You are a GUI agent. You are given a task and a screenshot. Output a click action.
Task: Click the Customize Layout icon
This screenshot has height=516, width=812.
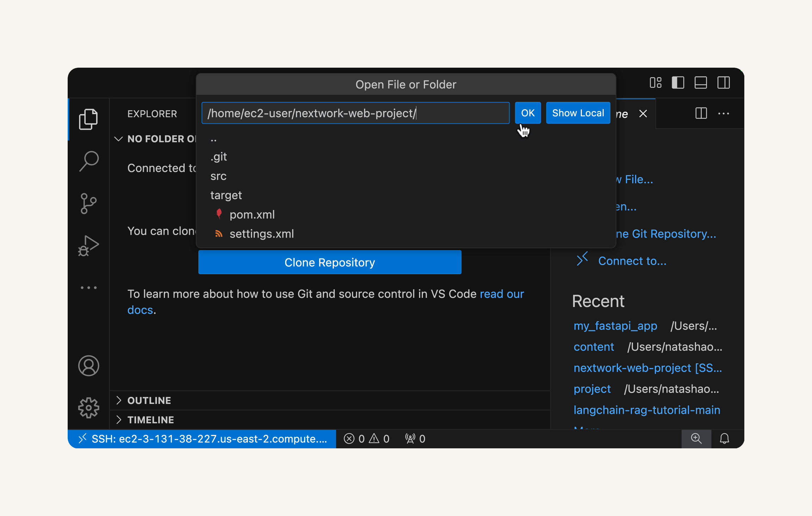tap(656, 83)
